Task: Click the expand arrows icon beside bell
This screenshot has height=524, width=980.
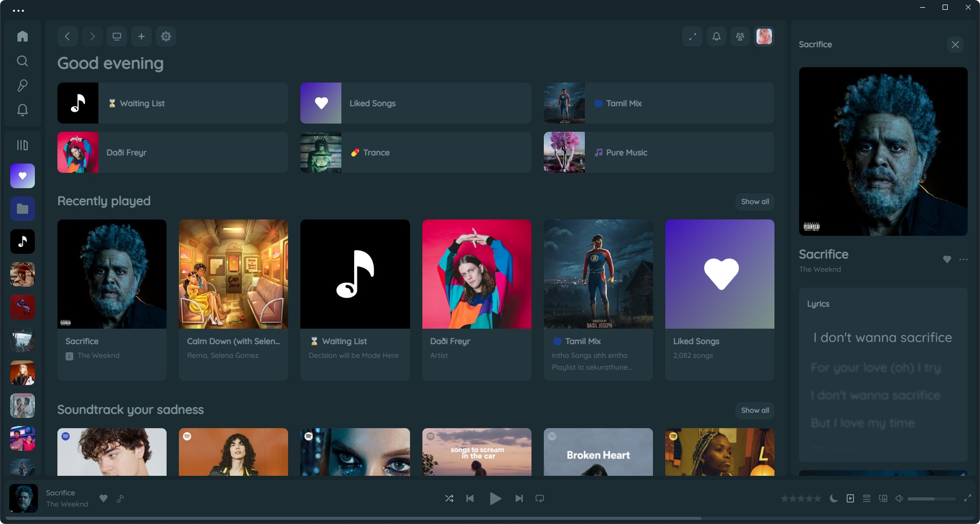Action: (692, 36)
